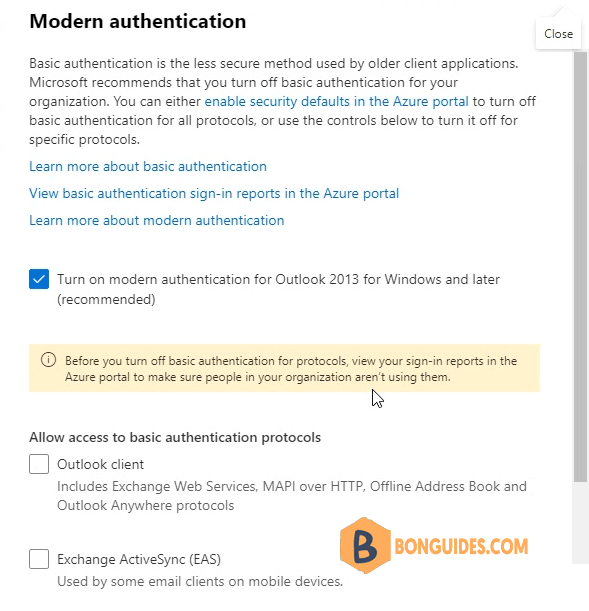The height and width of the screenshot is (611, 589).
Task: Click the yellow sign-in reports warning banner text
Action: (x=291, y=369)
